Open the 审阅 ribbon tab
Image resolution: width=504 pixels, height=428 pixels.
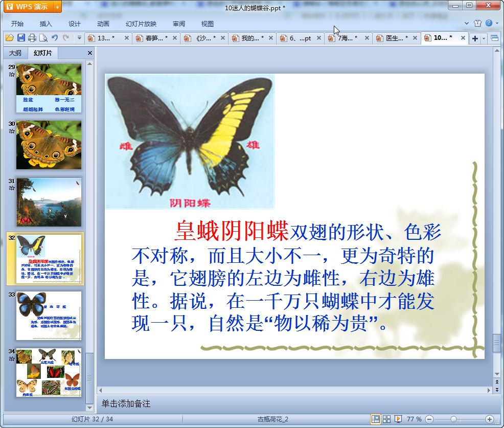click(179, 24)
